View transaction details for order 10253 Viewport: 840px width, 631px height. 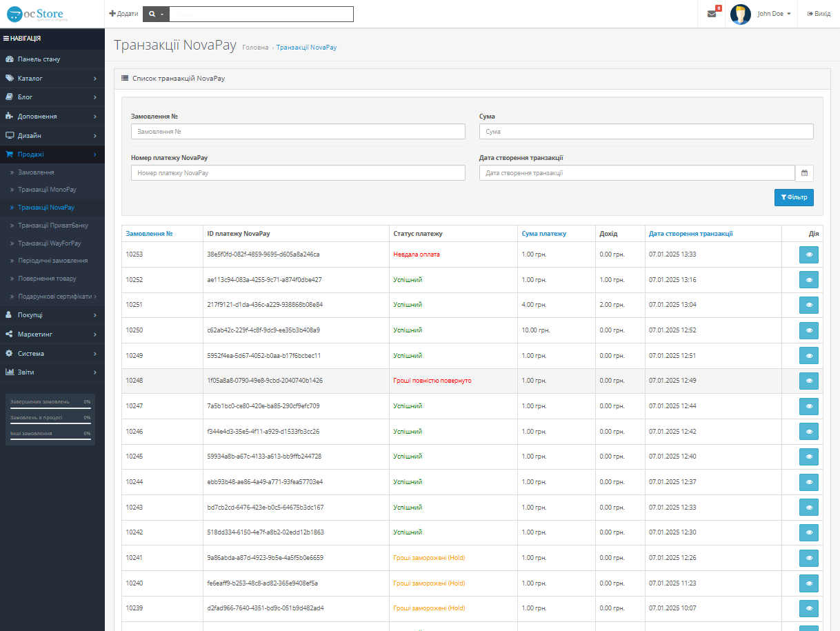(x=809, y=254)
